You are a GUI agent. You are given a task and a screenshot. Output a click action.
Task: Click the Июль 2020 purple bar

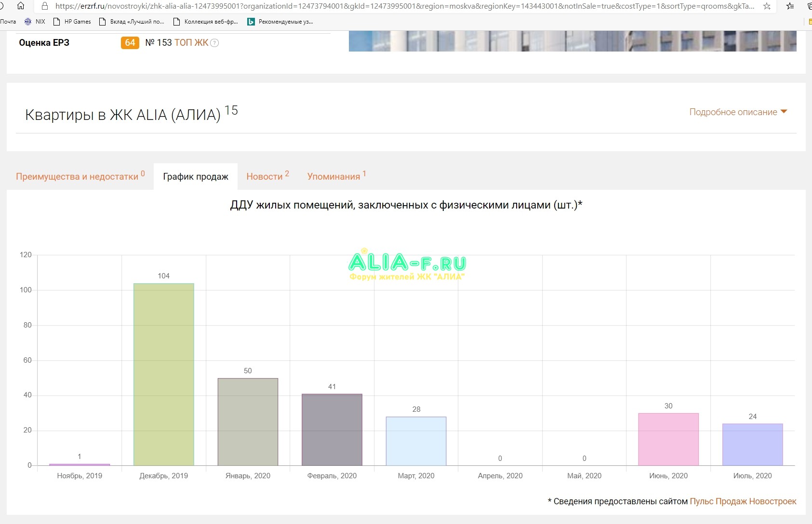(x=753, y=445)
